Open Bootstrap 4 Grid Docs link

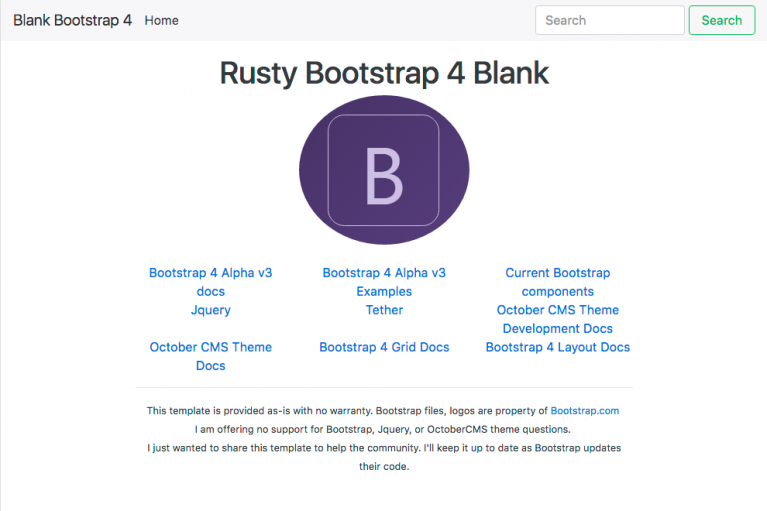(x=384, y=347)
